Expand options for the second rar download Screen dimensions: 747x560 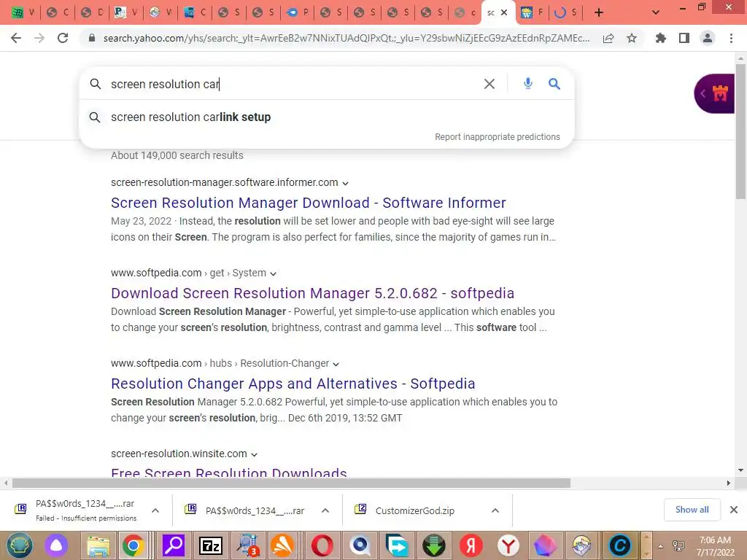click(325, 510)
